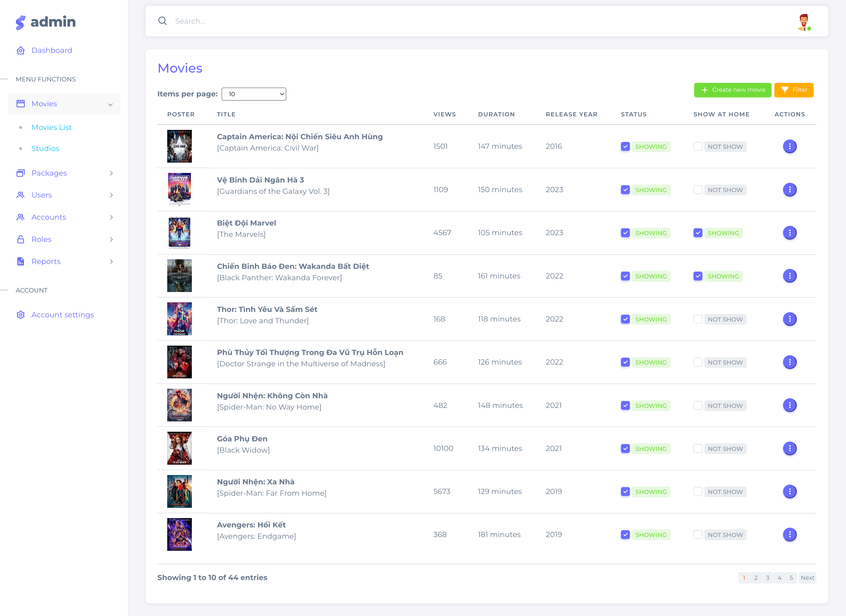Expand the Roles menu chevron

coord(111,239)
